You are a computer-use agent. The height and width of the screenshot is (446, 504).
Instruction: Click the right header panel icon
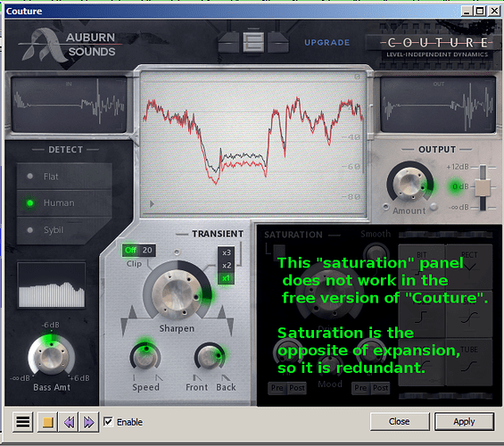(278, 42)
